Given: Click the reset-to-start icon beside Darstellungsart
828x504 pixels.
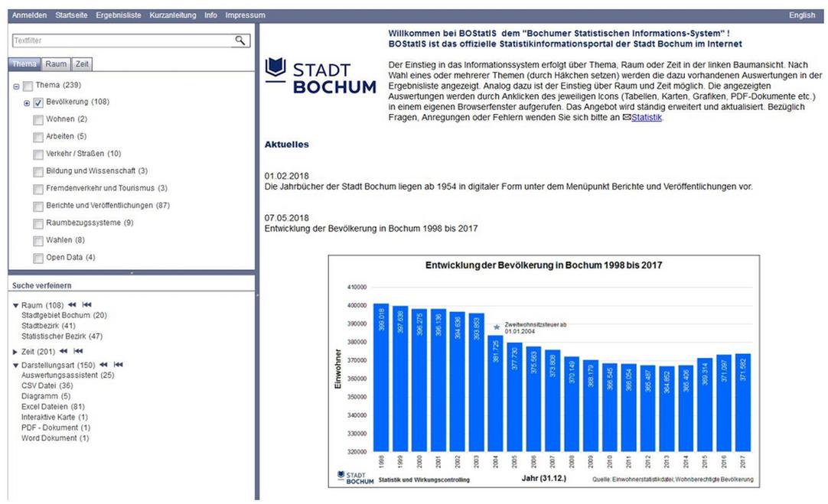Looking at the screenshot, I should 117,365.
